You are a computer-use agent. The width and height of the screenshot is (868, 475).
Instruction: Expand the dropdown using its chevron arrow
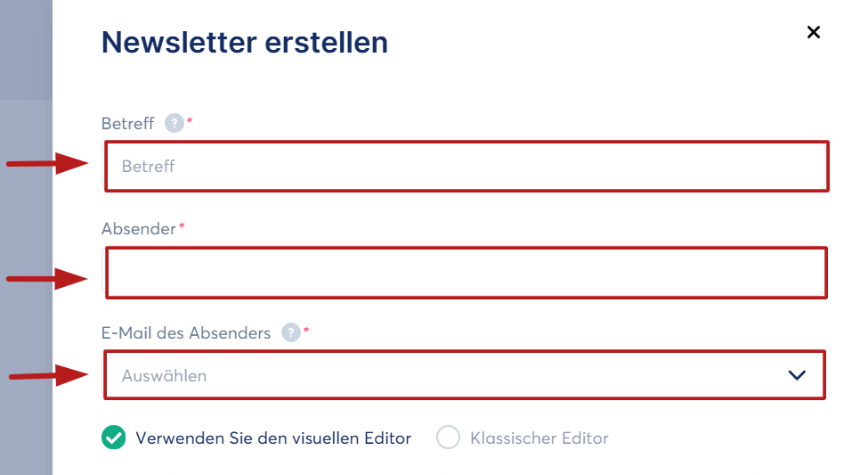pos(797,375)
